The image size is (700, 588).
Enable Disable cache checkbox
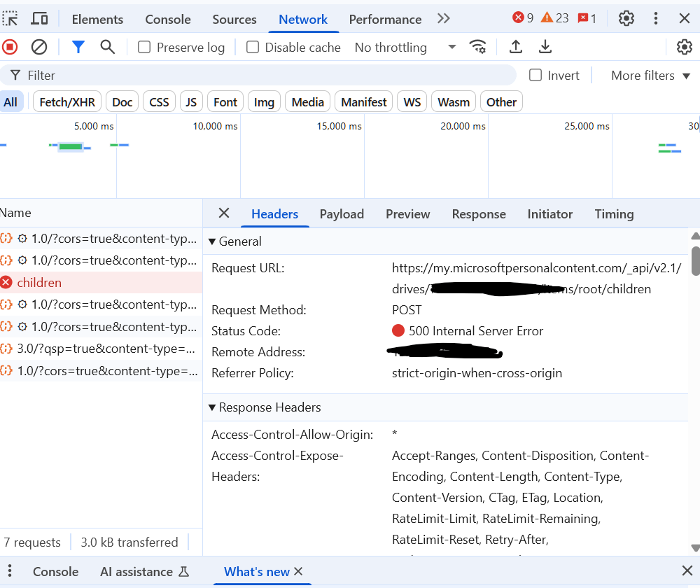253,48
